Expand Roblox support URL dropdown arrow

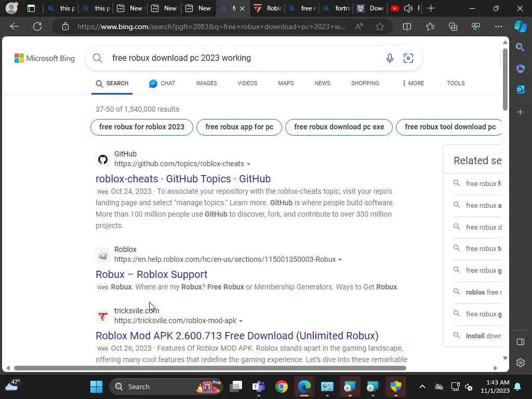tap(340, 260)
